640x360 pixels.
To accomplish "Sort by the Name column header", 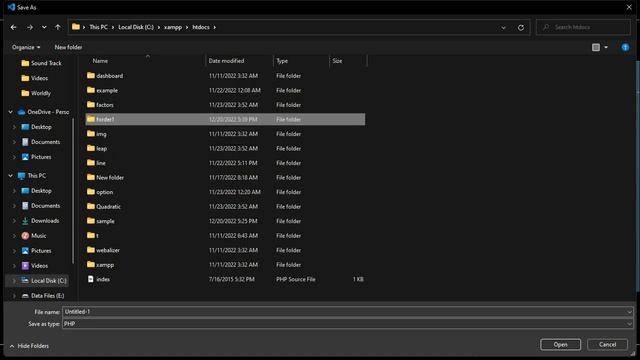I will click(100, 61).
